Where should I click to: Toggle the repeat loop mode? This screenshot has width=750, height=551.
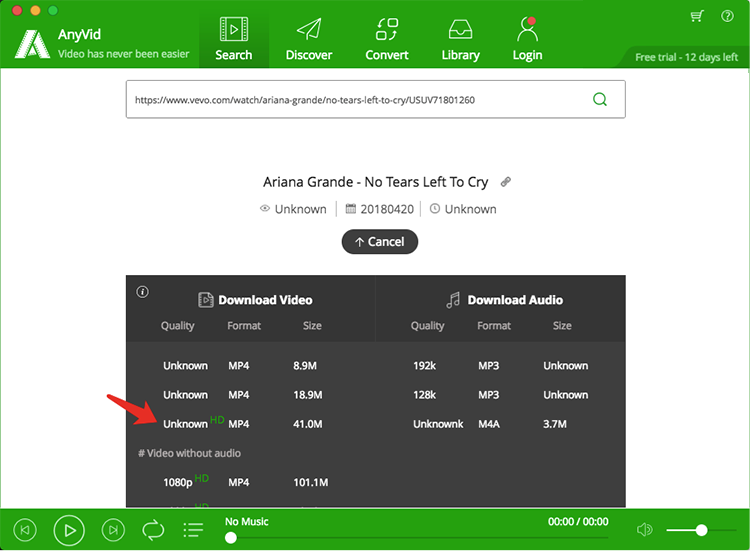(x=153, y=529)
